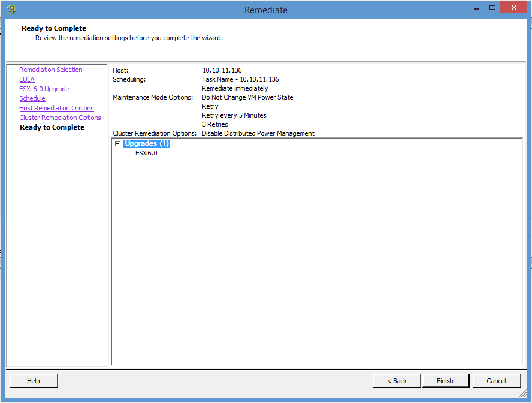
Task: Select the ESXi6.0 upgrade entry
Action: click(146, 153)
